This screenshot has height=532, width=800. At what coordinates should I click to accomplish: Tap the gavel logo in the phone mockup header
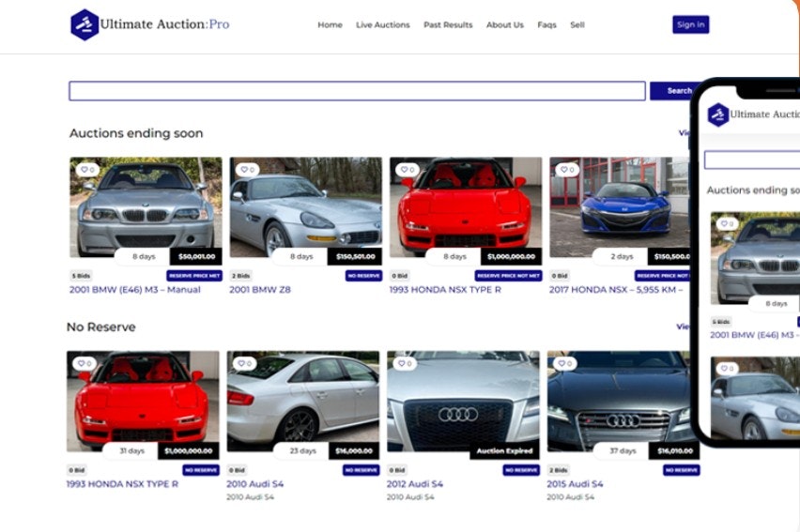coord(718,114)
